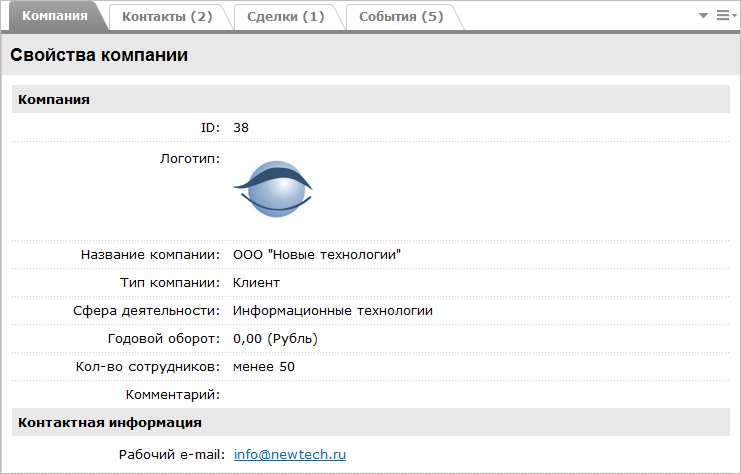Expand the tabs list dropdown arrow
The height and width of the screenshot is (474, 741).
704,16
